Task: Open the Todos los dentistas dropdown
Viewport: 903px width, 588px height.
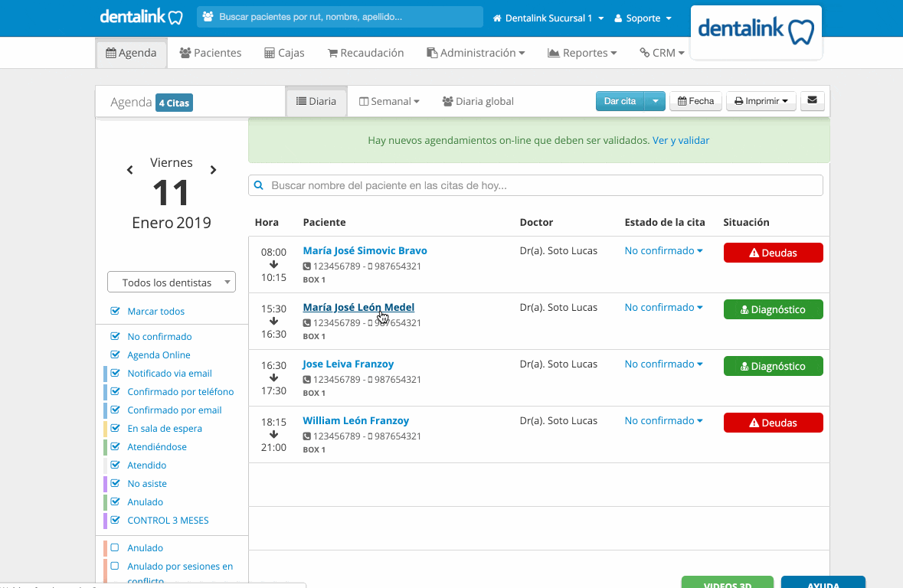Action: tap(172, 283)
